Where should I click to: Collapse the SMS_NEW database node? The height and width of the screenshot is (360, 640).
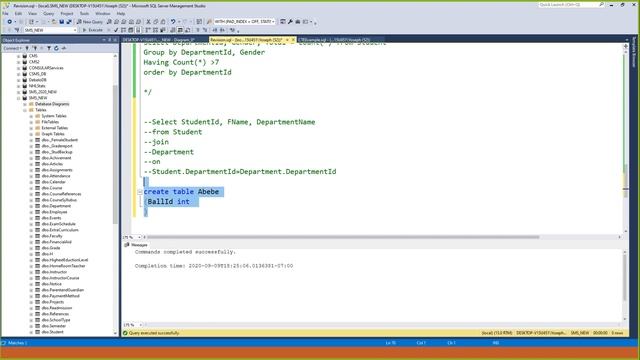(18, 98)
